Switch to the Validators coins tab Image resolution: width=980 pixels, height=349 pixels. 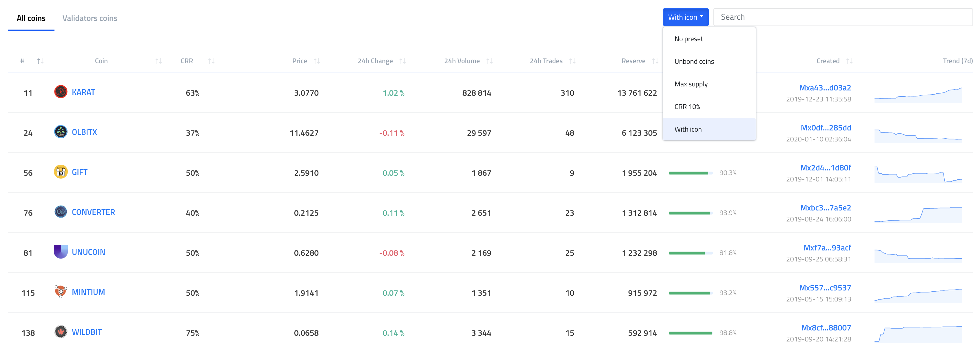[90, 18]
